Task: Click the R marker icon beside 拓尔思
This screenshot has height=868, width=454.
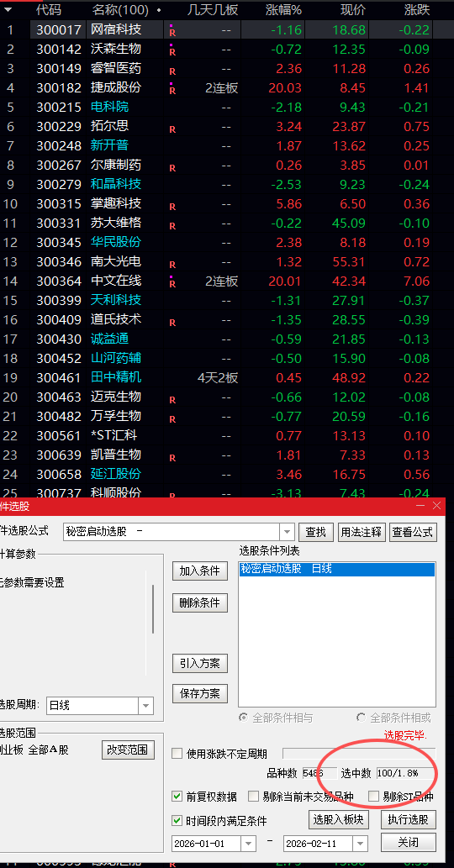Action: pyautogui.click(x=172, y=129)
